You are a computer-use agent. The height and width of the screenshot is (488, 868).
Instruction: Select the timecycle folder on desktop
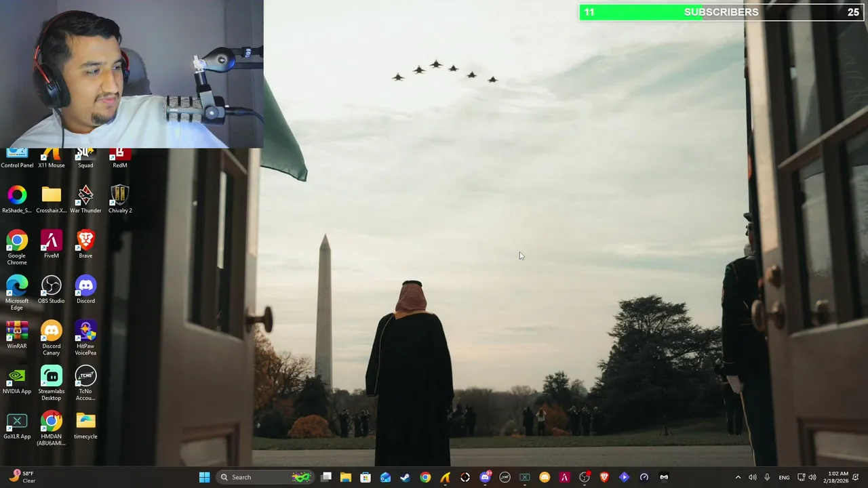[x=85, y=426]
